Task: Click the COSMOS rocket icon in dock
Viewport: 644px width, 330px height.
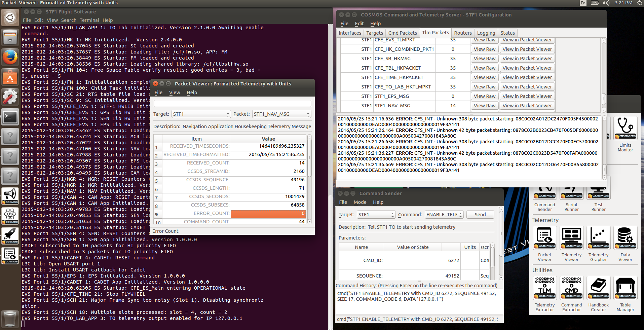Action: coord(10,235)
